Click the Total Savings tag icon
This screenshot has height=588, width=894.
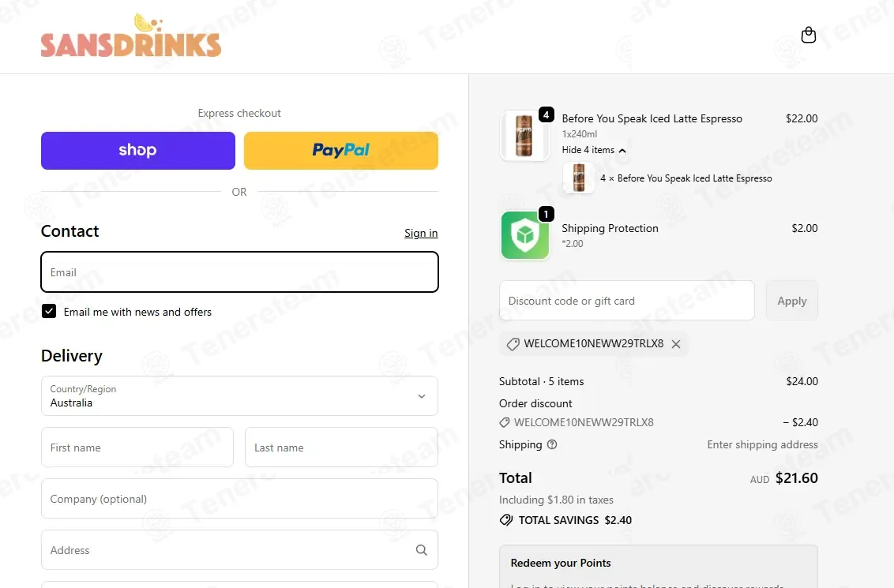pos(505,520)
